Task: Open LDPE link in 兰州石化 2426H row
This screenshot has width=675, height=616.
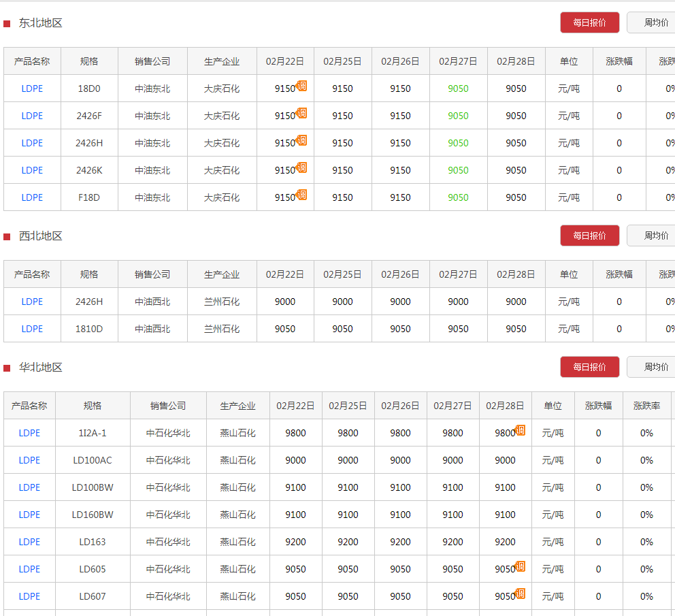Action: (x=32, y=302)
